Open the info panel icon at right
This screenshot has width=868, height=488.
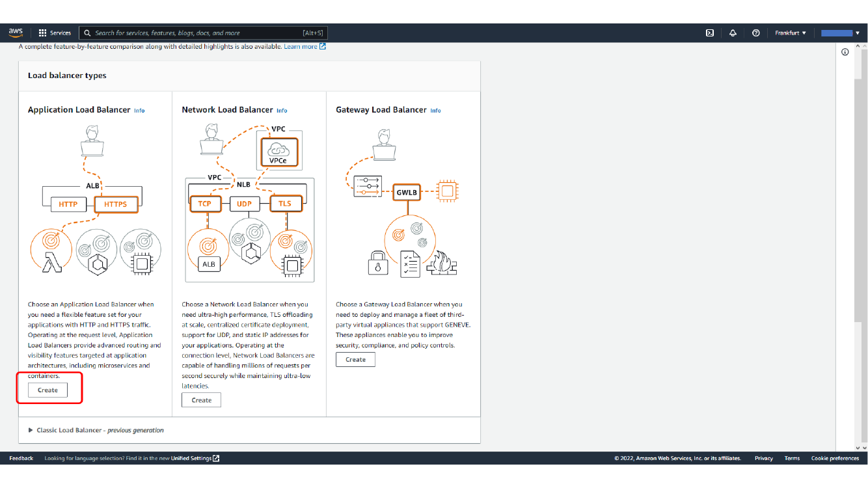pyautogui.click(x=845, y=52)
